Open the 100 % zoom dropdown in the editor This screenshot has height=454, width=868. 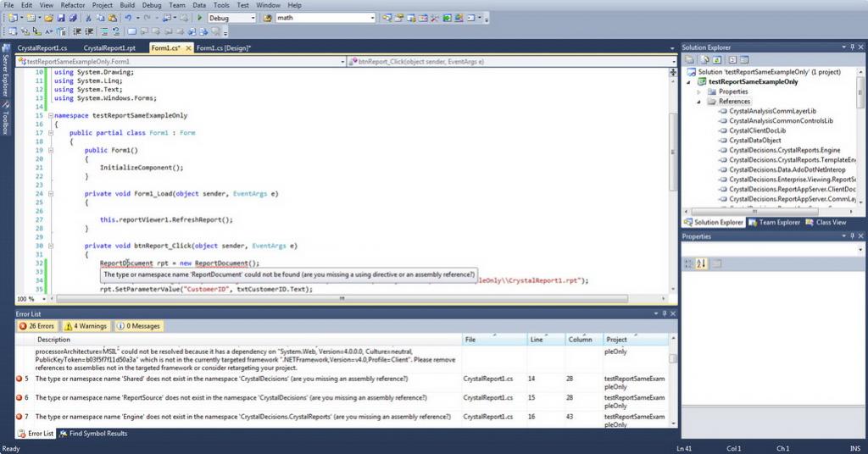coord(44,299)
